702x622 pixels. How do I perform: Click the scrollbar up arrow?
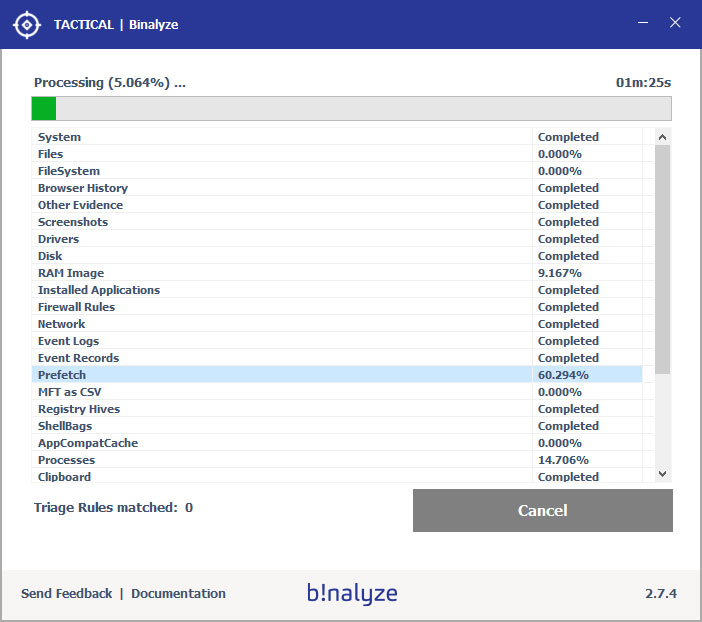[663, 137]
